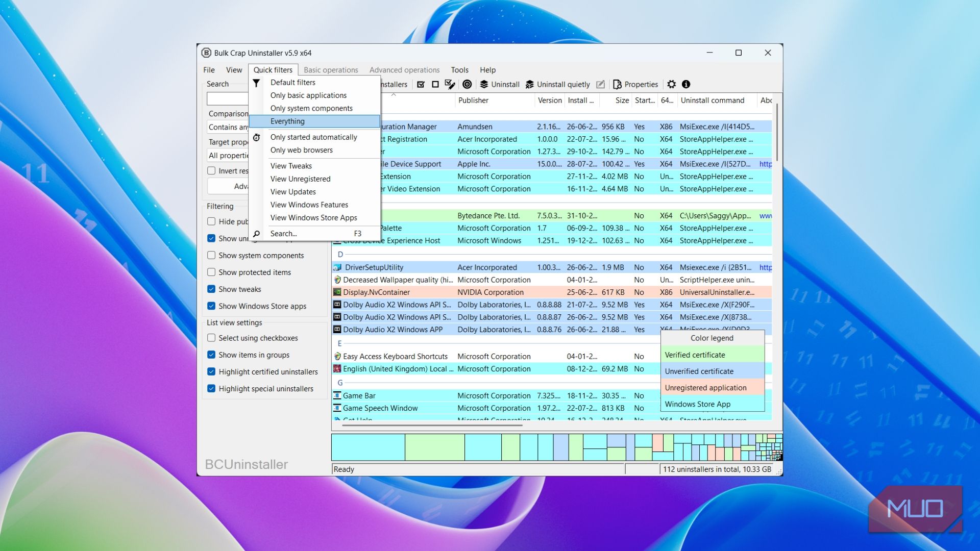Screen dimensions: 980x551
Task: Uncheck Highlight special uninstallers
Action: 211,389
